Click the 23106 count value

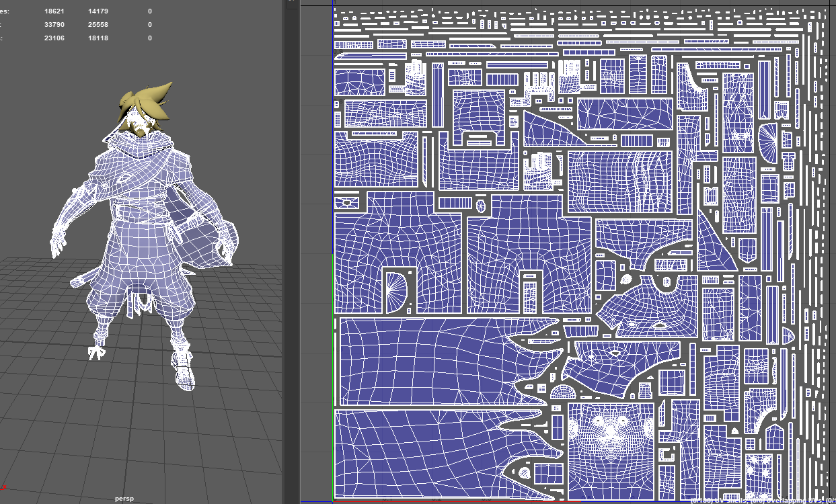(x=54, y=38)
